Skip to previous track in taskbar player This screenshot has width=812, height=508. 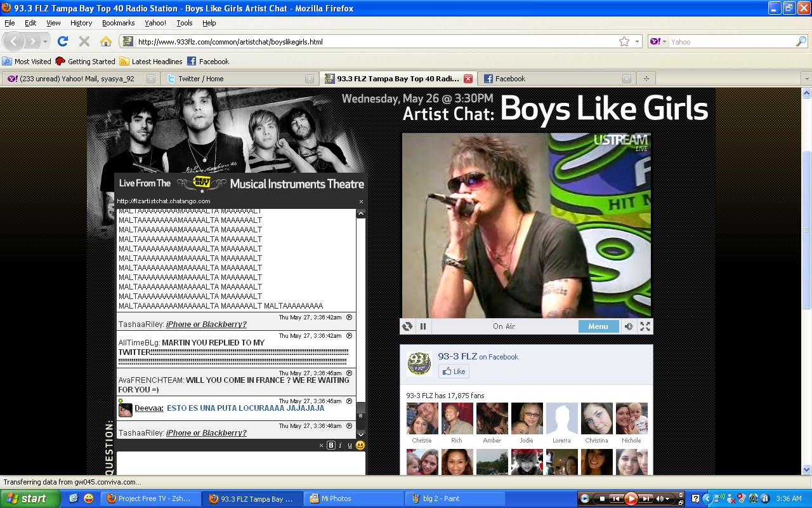pos(615,498)
